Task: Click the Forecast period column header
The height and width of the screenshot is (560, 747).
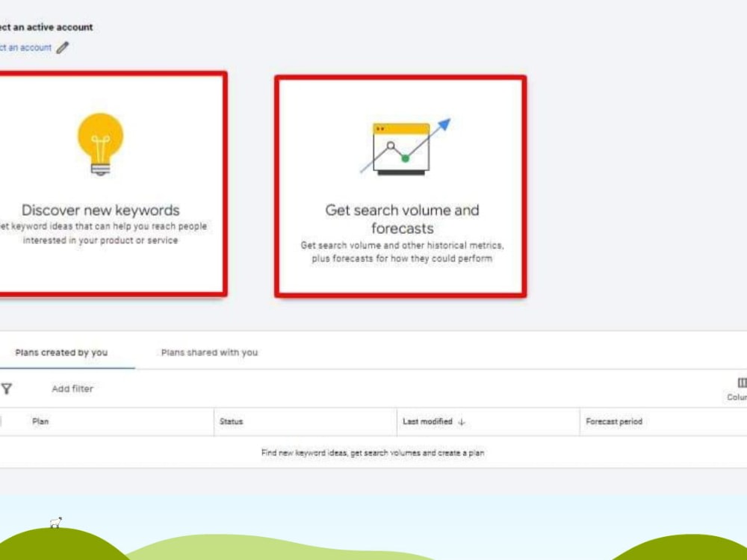Action: 614,422
